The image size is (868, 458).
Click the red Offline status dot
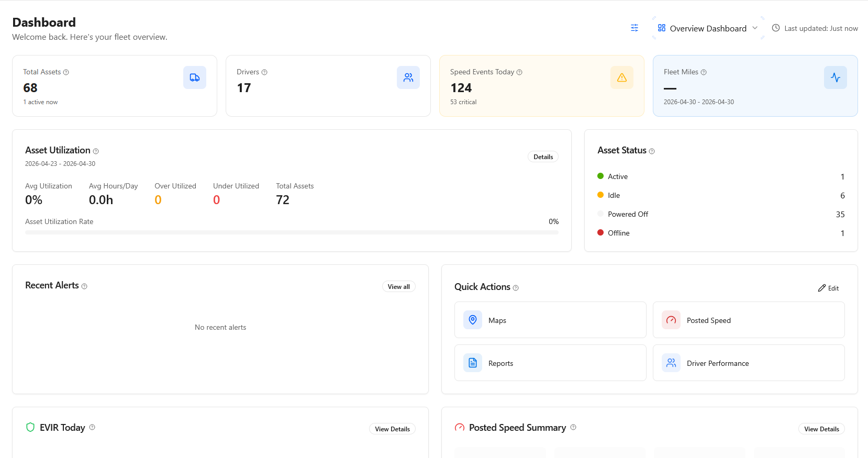point(600,233)
